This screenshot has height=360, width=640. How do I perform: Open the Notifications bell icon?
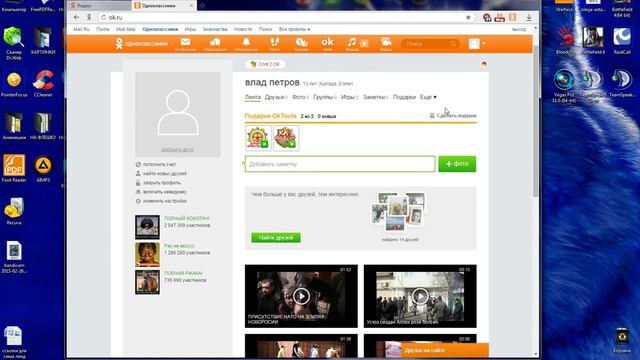[x=246, y=44]
